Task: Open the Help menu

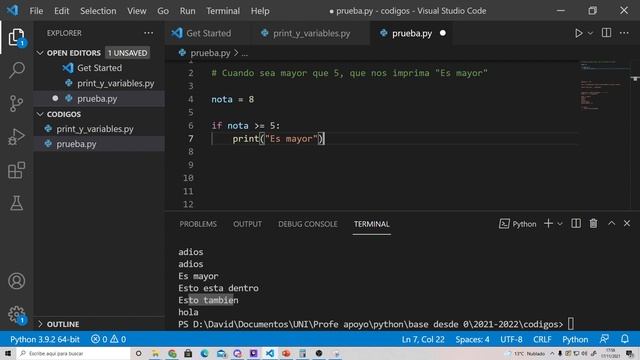Action: pyautogui.click(x=260, y=11)
